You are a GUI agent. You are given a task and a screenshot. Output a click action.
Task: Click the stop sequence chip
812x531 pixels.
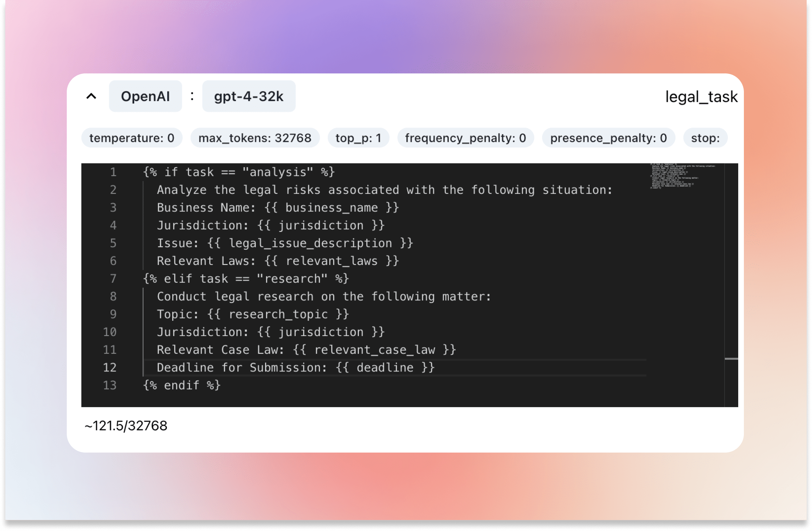coord(705,138)
